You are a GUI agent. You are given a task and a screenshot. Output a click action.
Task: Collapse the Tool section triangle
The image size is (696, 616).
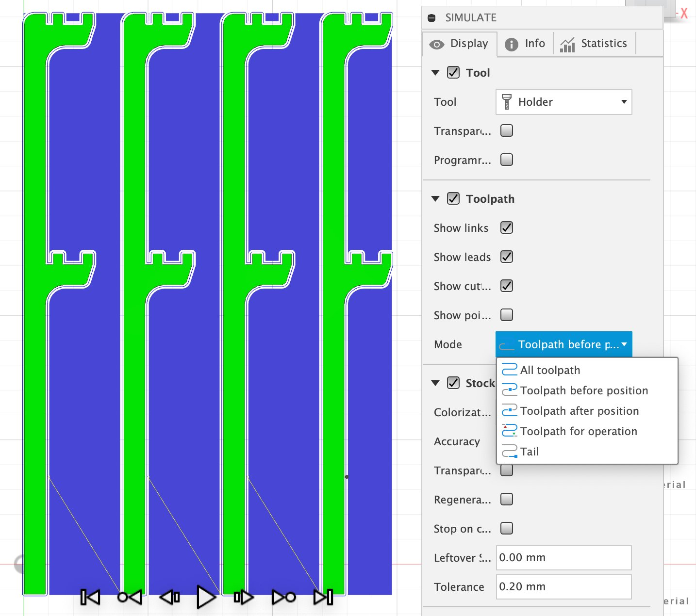435,73
